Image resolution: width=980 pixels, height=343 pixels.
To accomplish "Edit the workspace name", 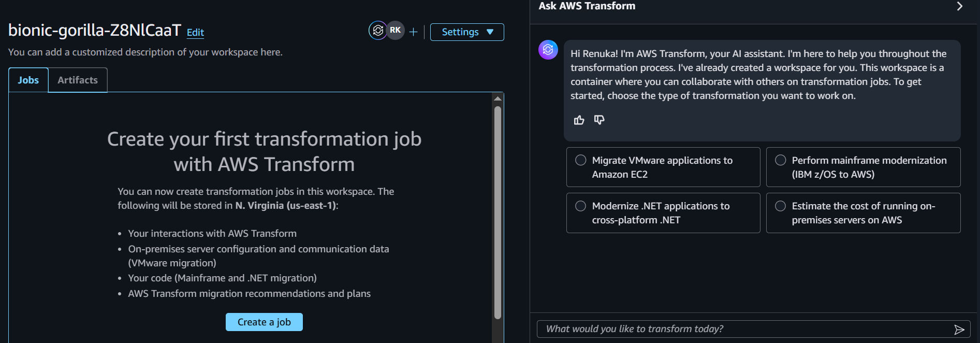I will [x=195, y=32].
